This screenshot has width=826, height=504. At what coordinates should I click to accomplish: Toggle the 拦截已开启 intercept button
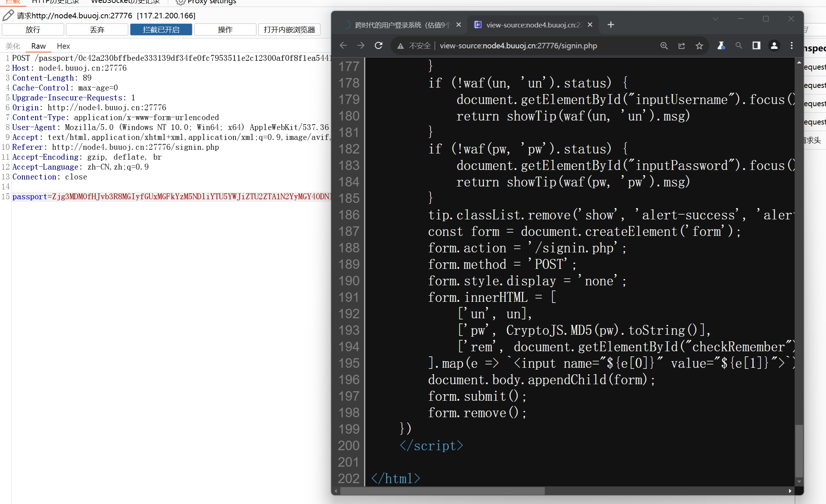coord(161,30)
